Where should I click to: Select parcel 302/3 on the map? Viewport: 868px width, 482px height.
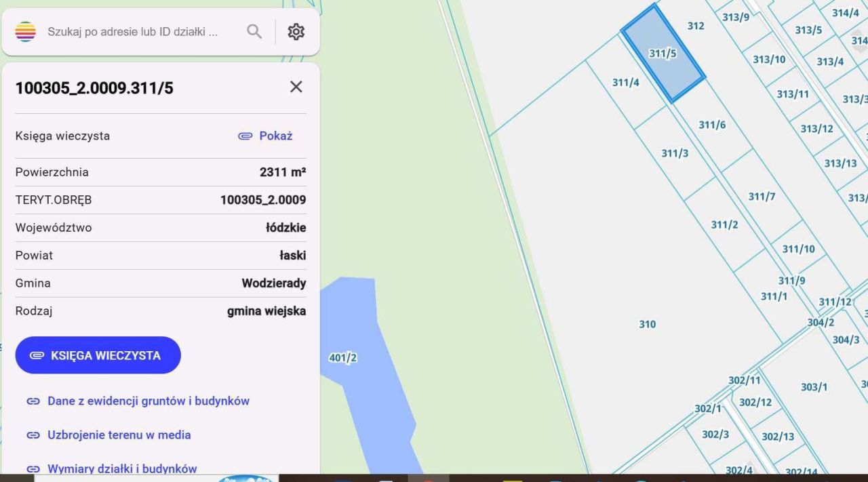pyautogui.click(x=715, y=435)
